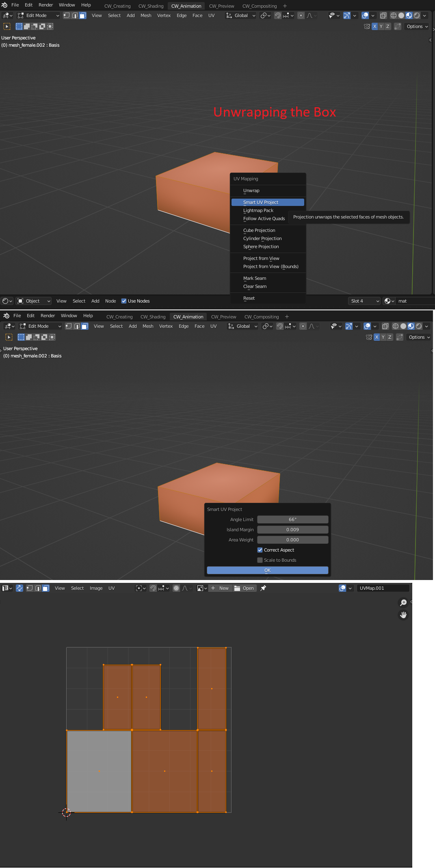Toggle show gizmo icon in top viewport
This screenshot has height=868, width=435.
(346, 15)
